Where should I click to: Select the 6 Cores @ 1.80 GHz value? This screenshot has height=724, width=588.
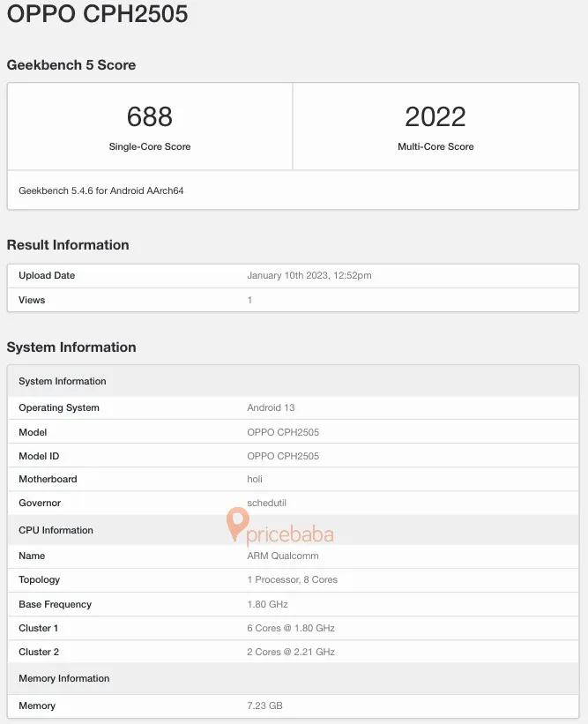(291, 629)
